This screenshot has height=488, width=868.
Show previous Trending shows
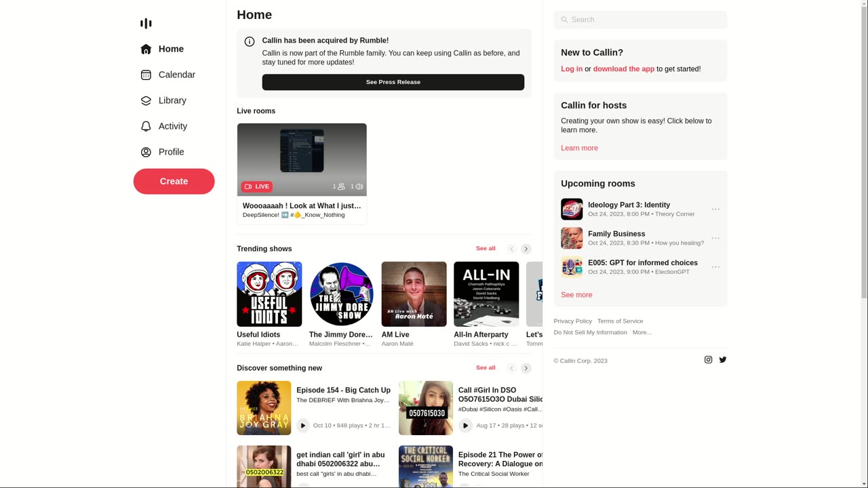(512, 249)
